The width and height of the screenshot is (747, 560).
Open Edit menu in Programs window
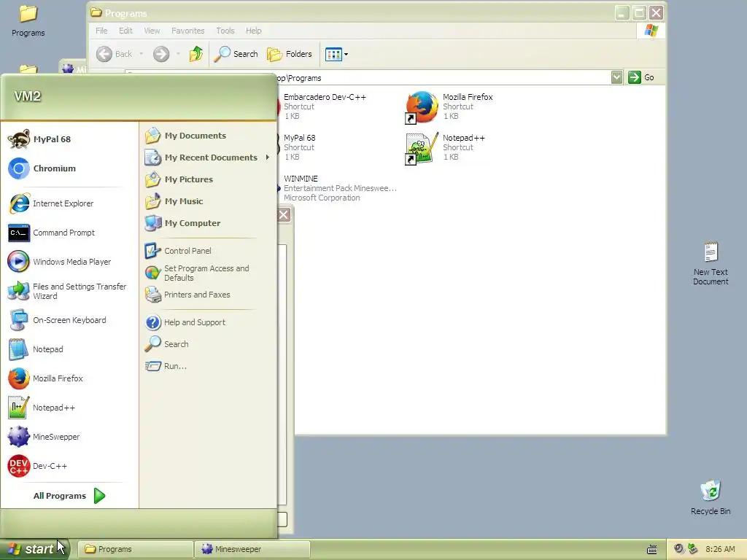point(125,31)
